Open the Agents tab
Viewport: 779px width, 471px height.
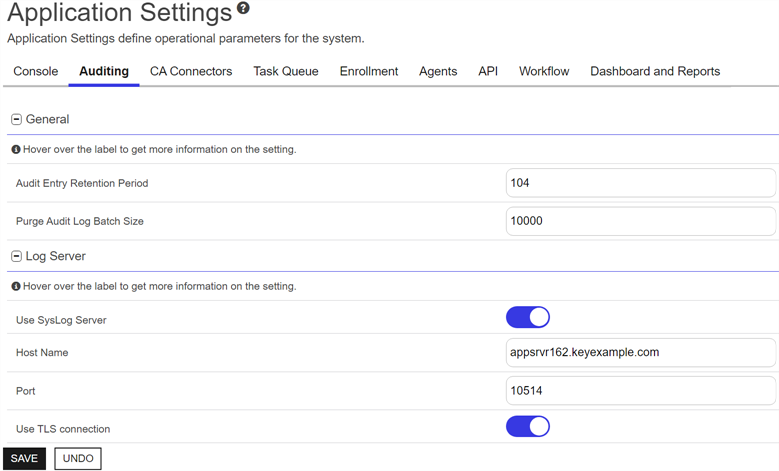(438, 71)
